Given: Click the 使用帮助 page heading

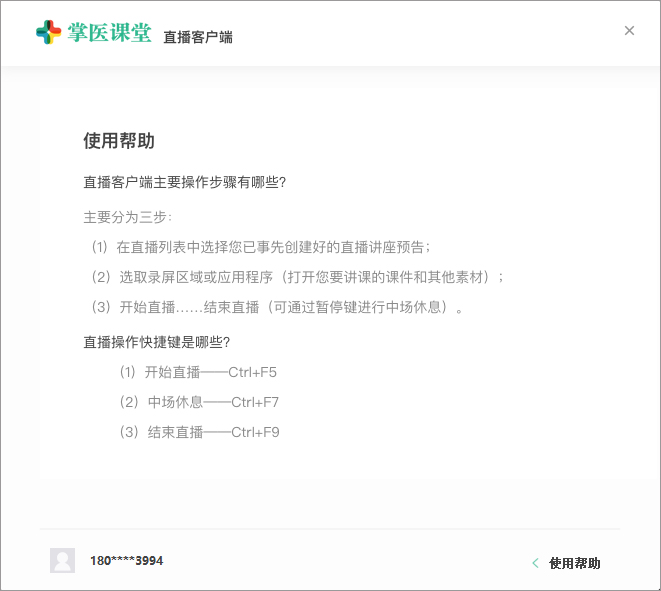Looking at the screenshot, I should pyautogui.click(x=119, y=141).
